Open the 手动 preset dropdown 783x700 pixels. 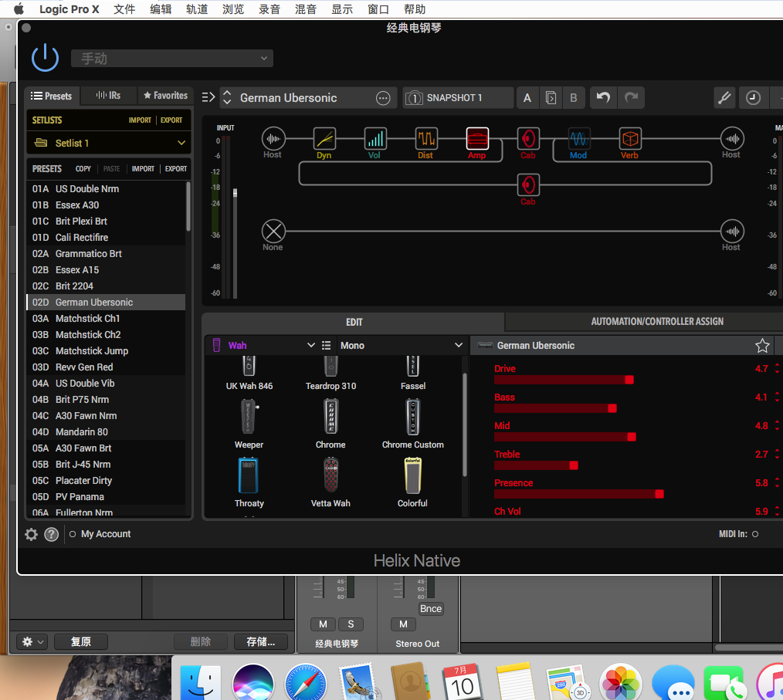(x=171, y=59)
